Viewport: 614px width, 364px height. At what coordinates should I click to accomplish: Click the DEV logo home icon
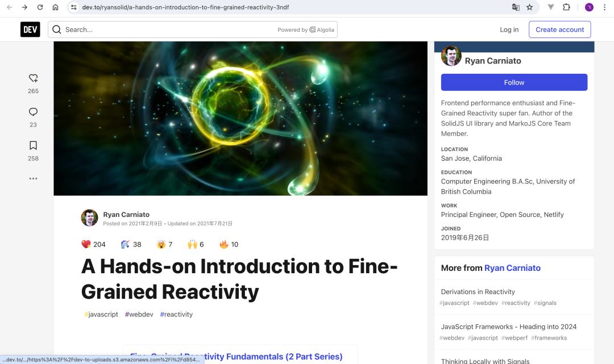coord(30,30)
